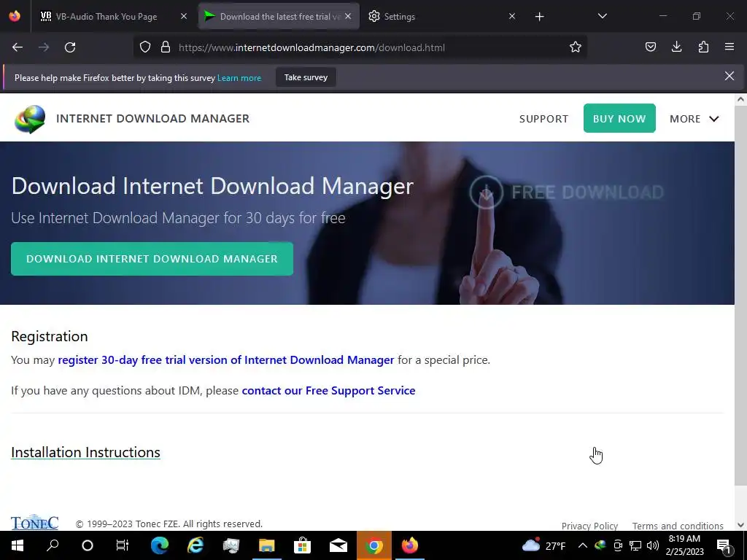
Task: Click the BUY NOW button
Action: (x=619, y=118)
